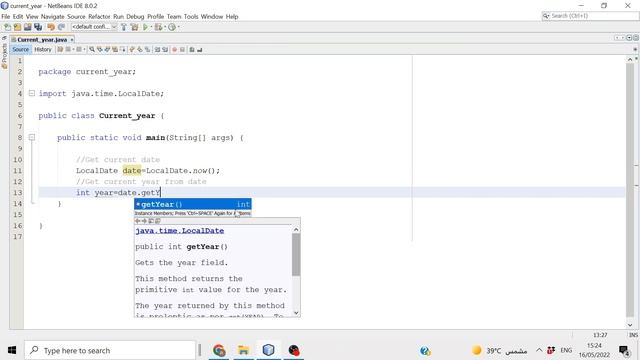This screenshot has height=360, width=640.
Task: Collapse the main method fold on line 8
Action: (x=32, y=138)
